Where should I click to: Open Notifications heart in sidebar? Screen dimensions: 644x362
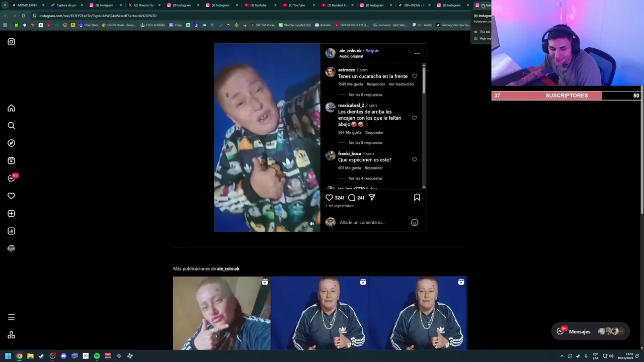coord(11,196)
